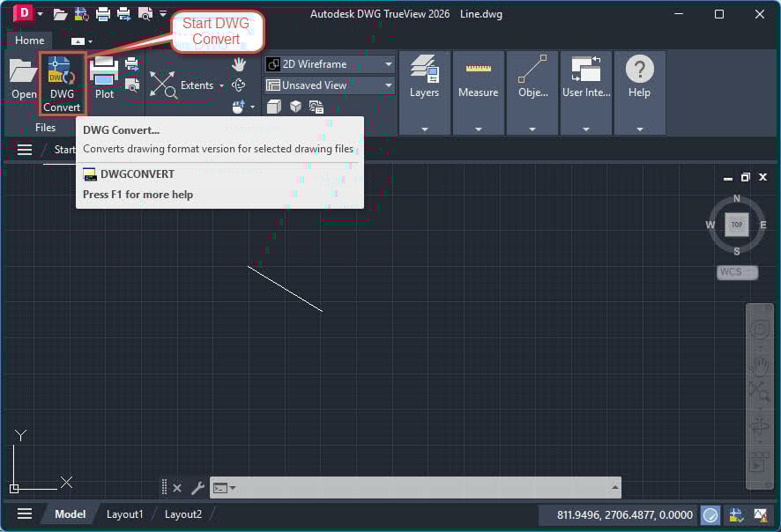Select the Plot tool on the ribbon
The width and height of the screenshot is (781, 532).
coord(103,75)
